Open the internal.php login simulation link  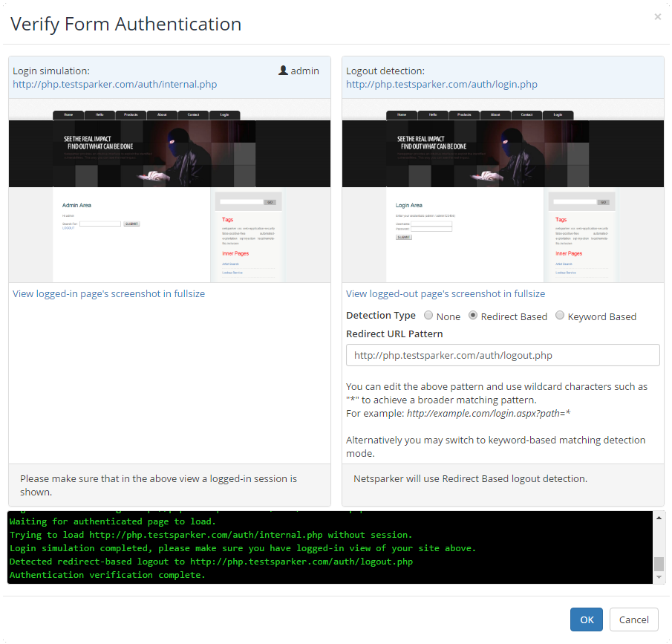(114, 84)
